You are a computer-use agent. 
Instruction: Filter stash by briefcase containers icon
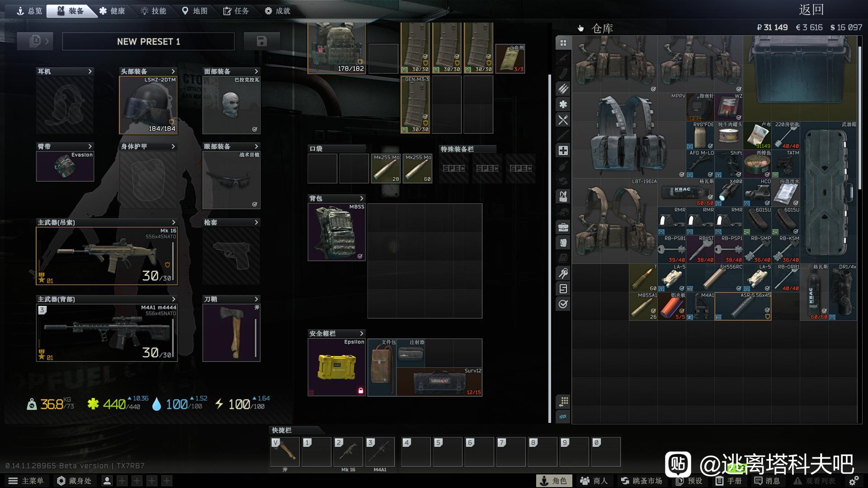pyautogui.click(x=563, y=227)
